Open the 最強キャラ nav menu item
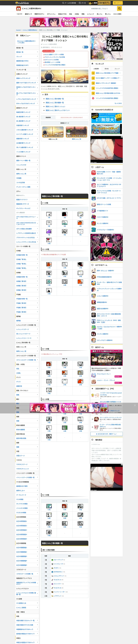 tap(28, 14)
